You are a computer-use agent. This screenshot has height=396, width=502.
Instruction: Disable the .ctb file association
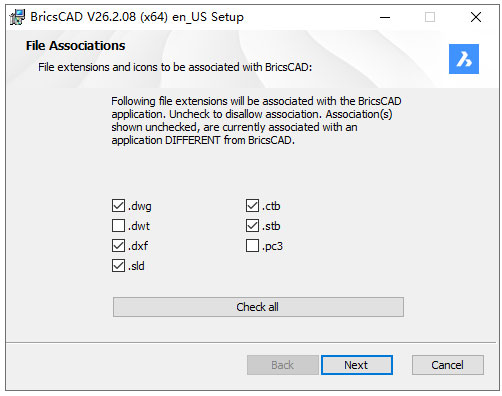pos(252,206)
